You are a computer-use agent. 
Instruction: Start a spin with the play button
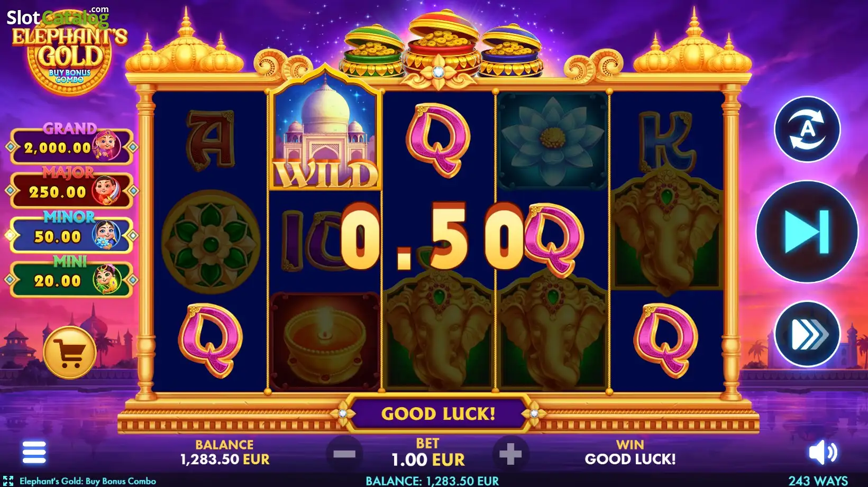(x=807, y=232)
